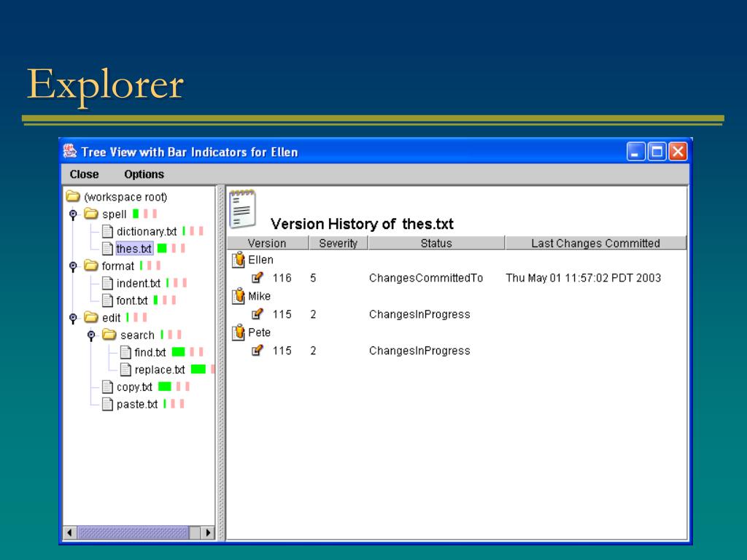Click the Pete group row label

tap(259, 332)
